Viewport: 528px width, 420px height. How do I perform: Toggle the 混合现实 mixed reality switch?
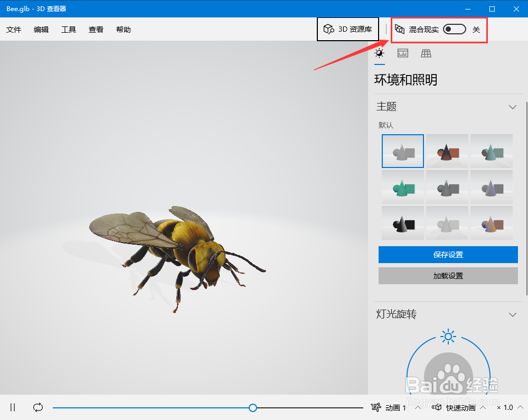(x=454, y=29)
